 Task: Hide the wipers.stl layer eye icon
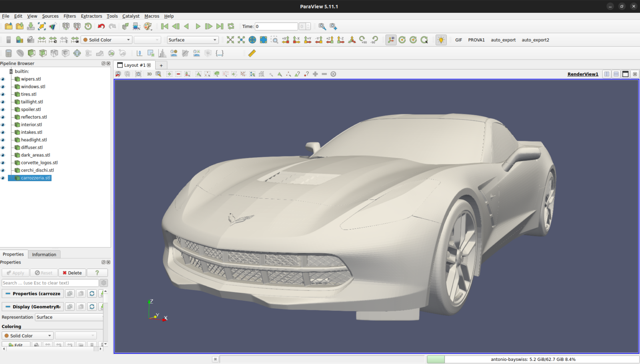click(x=3, y=79)
